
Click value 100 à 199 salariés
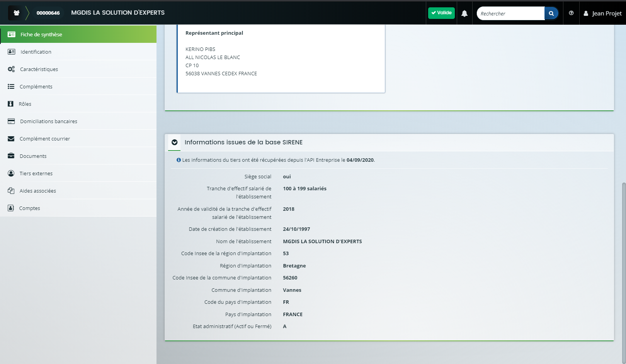[304, 188]
